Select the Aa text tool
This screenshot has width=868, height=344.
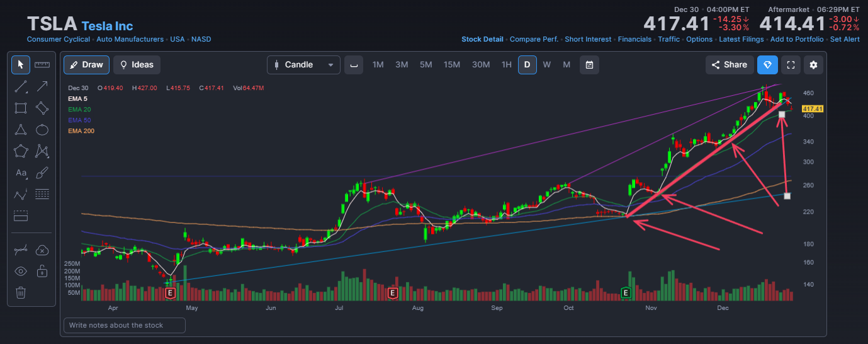[21, 173]
